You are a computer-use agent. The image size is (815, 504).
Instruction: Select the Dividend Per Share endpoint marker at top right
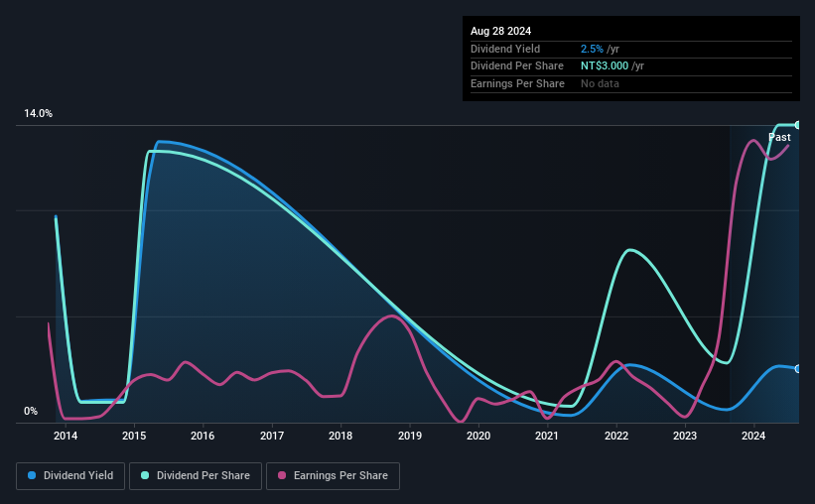798,125
